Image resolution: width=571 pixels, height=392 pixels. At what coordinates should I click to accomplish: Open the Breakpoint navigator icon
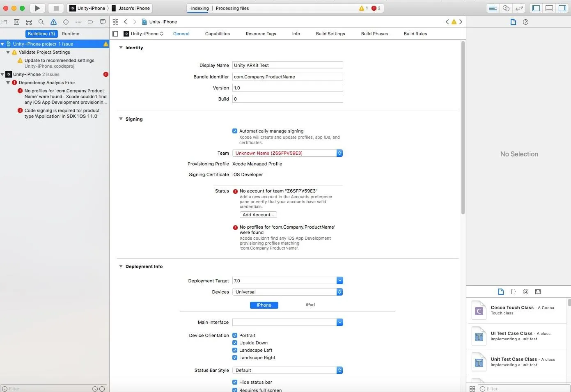point(90,22)
